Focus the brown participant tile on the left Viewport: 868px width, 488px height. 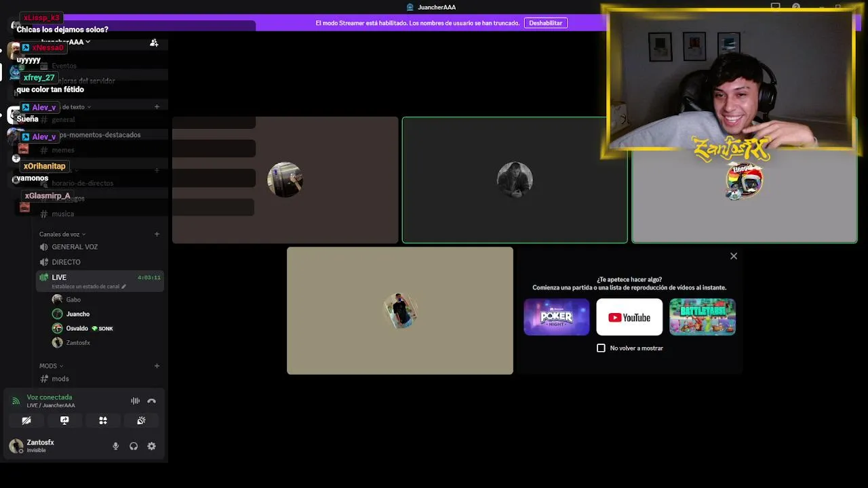coord(285,180)
